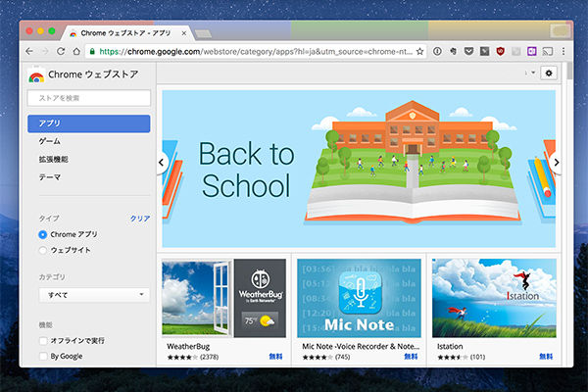Open the purple OneNote clipper extension
Viewport: 588px width, 392px height.
tap(532, 51)
